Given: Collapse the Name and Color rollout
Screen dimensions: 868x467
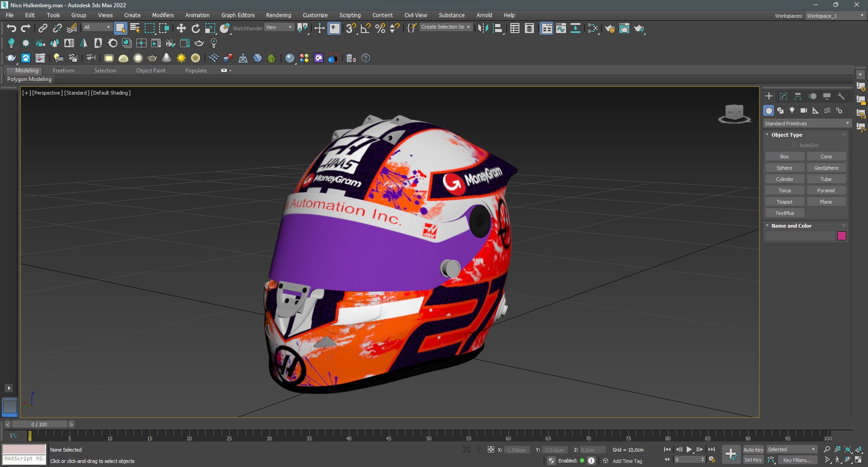Looking at the screenshot, I should 792,226.
